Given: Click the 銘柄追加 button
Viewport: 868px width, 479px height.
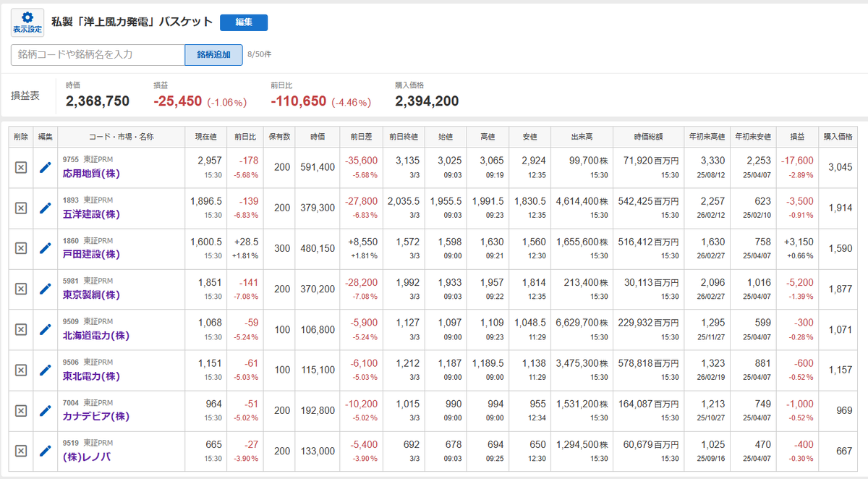Looking at the screenshot, I should 213,55.
